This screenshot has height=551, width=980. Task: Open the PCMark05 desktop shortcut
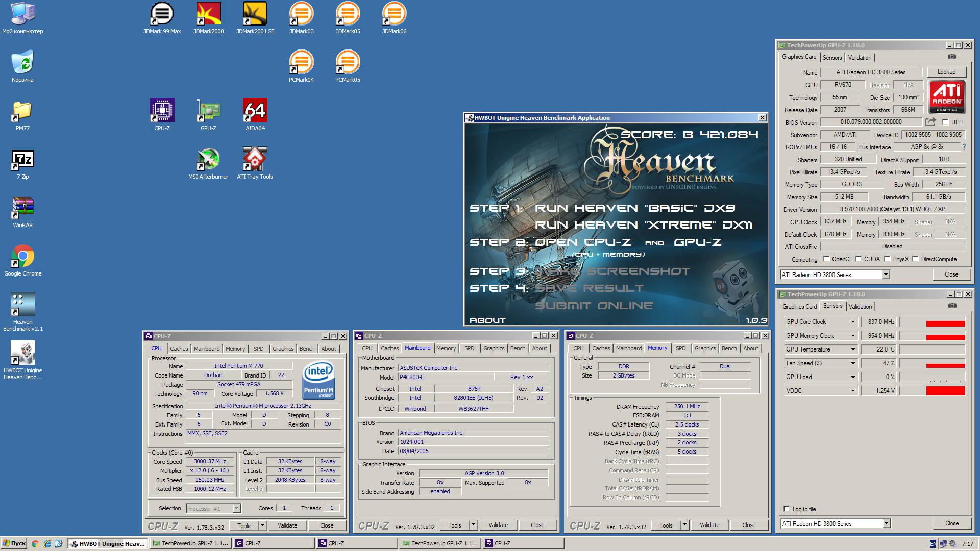348,67
